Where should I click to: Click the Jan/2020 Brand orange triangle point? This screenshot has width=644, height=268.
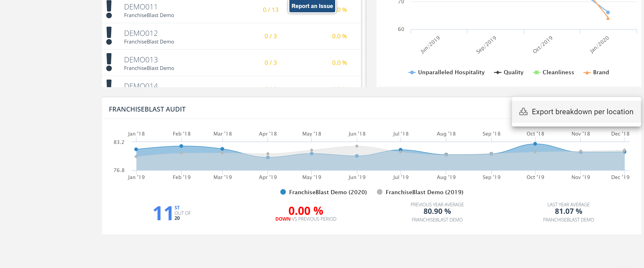coord(608,18)
